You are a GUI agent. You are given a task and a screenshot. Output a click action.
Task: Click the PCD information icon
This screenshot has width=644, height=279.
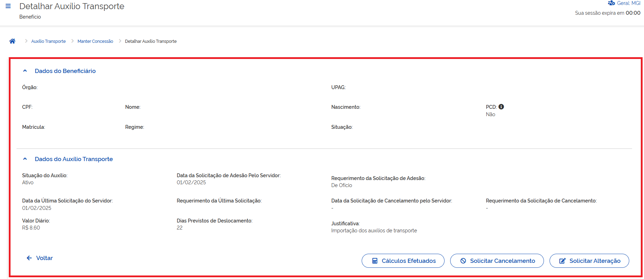(501, 107)
